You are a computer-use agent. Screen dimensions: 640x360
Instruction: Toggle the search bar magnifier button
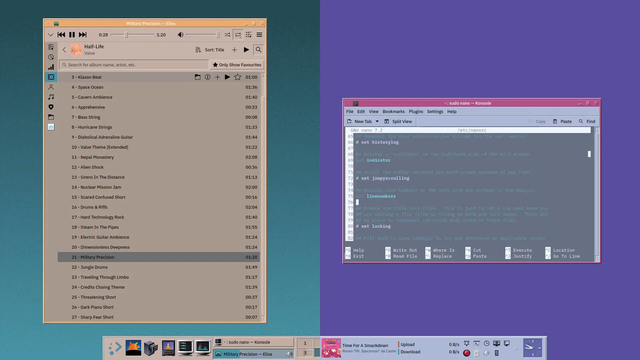(258, 50)
